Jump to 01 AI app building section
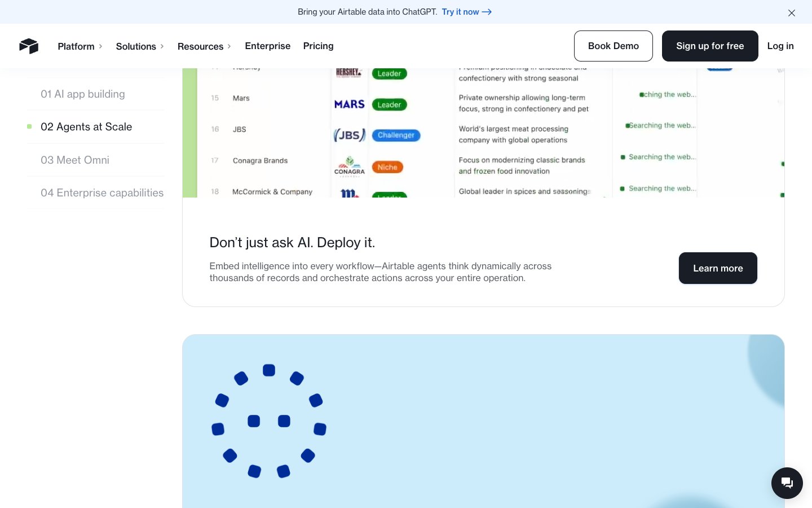Image resolution: width=812 pixels, height=508 pixels. (83, 94)
